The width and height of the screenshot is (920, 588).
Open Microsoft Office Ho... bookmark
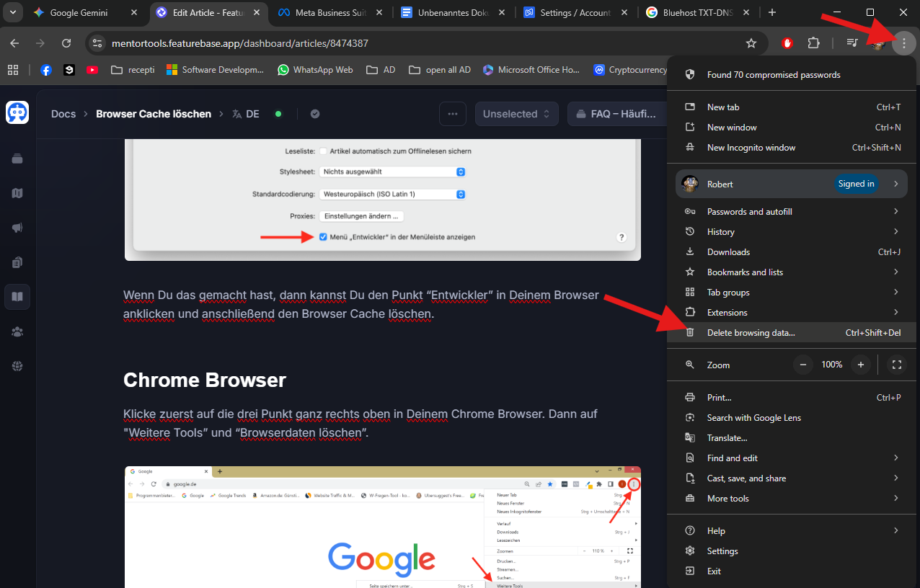pos(531,70)
